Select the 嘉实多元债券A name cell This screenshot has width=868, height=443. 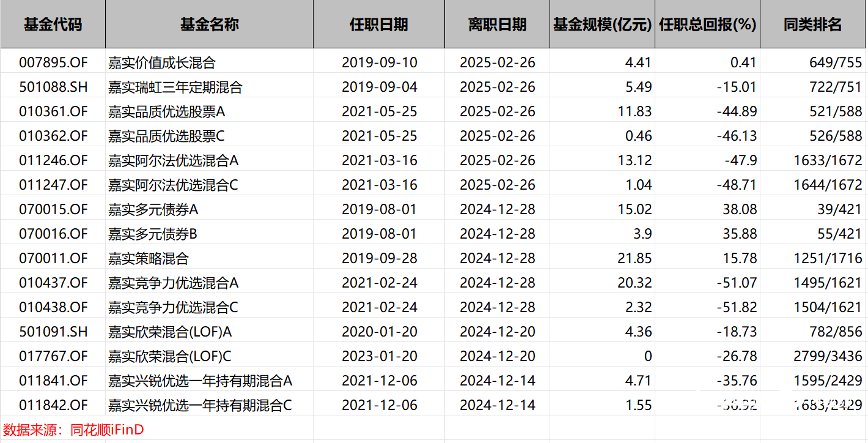tap(153, 209)
